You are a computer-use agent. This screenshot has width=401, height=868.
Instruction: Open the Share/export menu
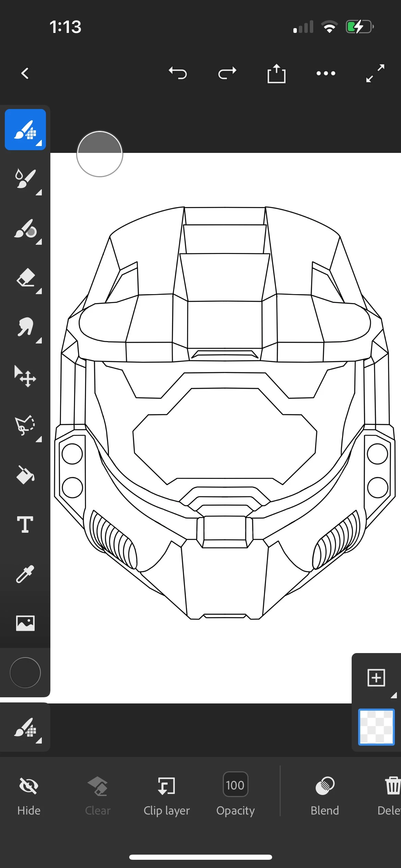click(276, 73)
